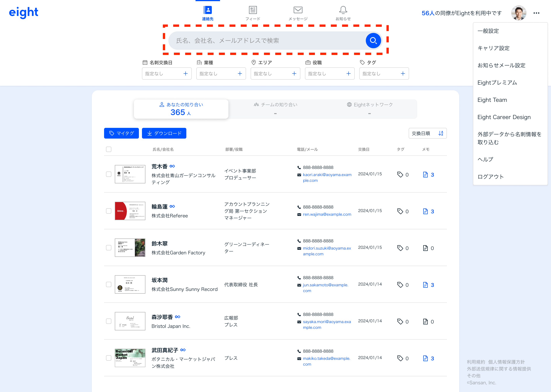Click the eight logo
The height and width of the screenshot is (392, 551).
23,13
